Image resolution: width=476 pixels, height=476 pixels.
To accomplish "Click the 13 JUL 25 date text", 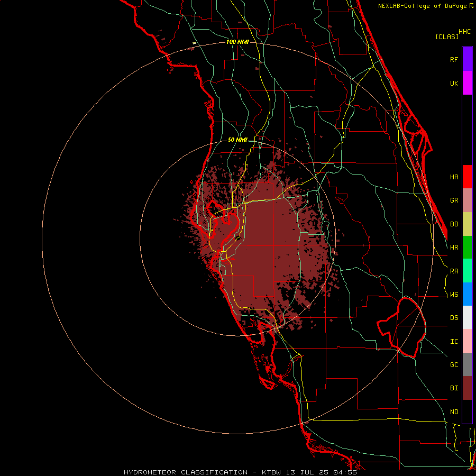I will (x=307, y=472).
